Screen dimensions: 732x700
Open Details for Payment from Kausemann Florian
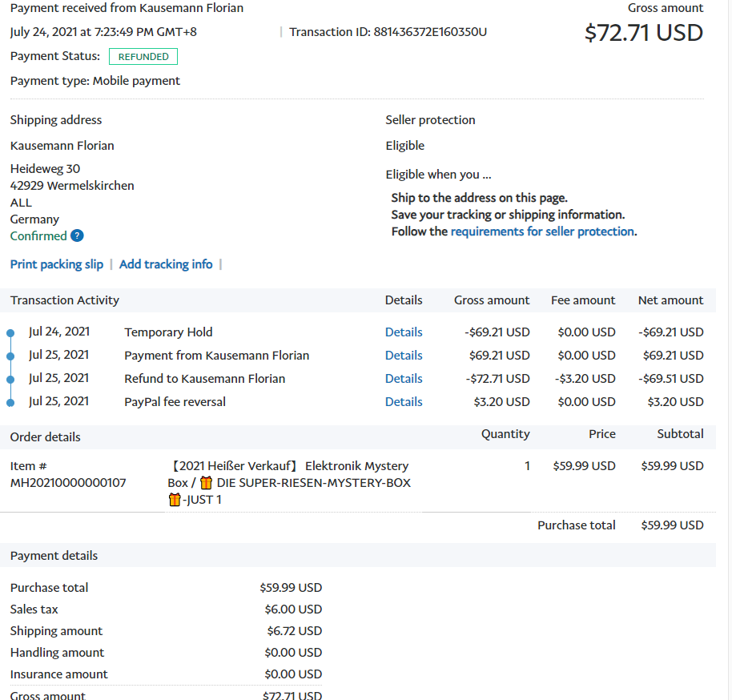pyautogui.click(x=404, y=356)
